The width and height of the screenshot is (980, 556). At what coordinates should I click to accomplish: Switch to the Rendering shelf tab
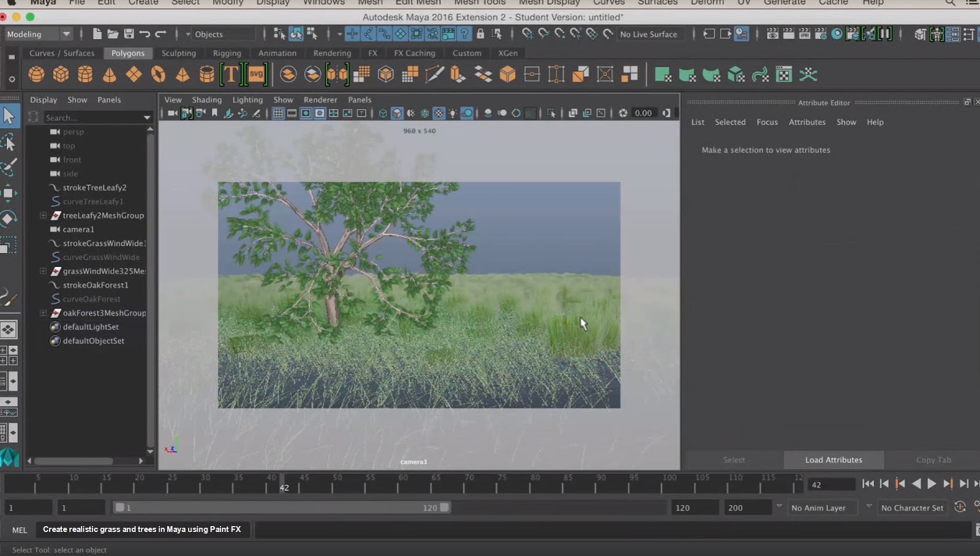coord(333,53)
